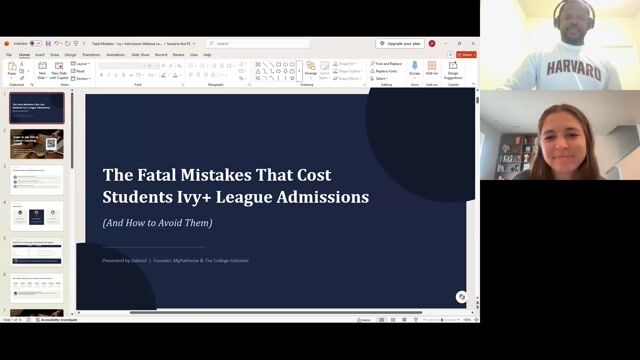Open the Clipboard group dialog launcher
640x360 pixels.
(x=32, y=84)
